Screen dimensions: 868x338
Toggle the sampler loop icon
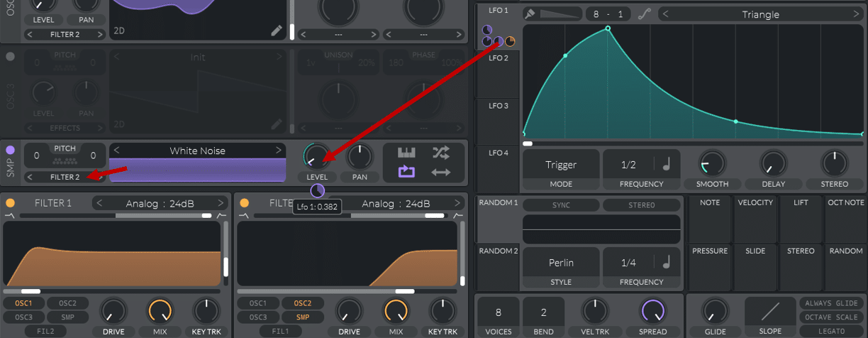tap(406, 172)
